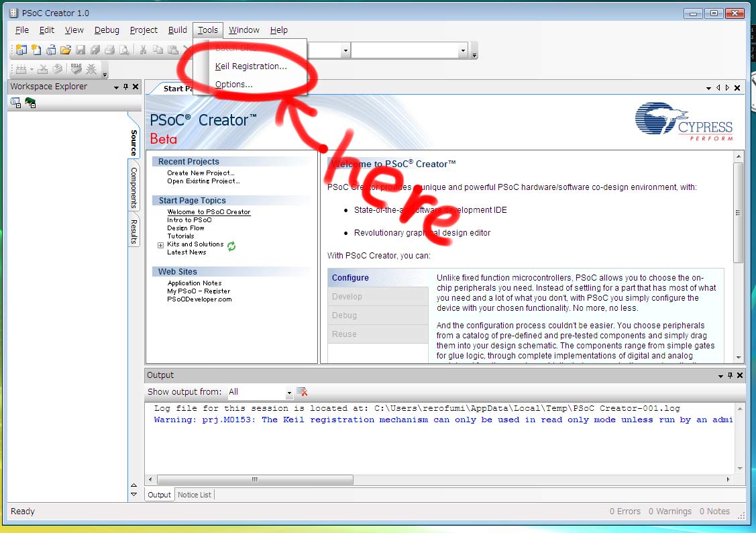Viewport: 756px width, 533px height.
Task: Click the Build project icon
Action: pyautogui.click(x=21, y=69)
